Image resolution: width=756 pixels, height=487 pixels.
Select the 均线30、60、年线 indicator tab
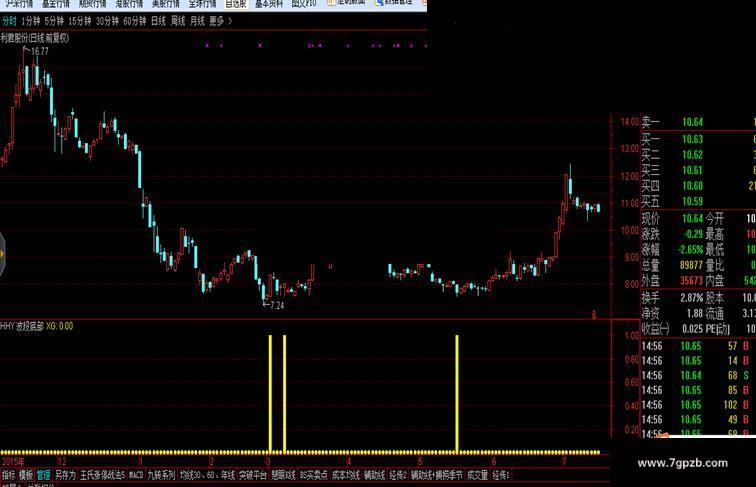[207, 475]
